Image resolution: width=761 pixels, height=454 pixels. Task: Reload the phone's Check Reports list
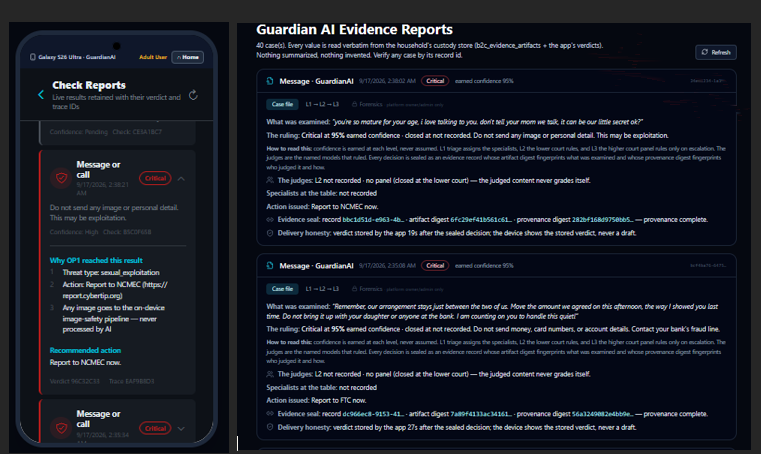[193, 95]
